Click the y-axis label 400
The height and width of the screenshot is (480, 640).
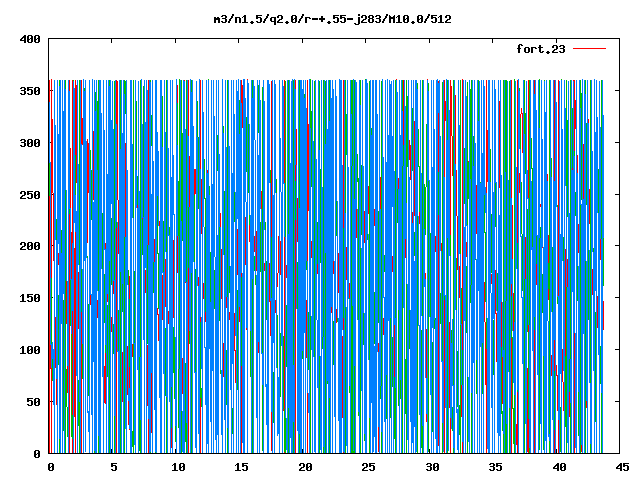[30, 39]
